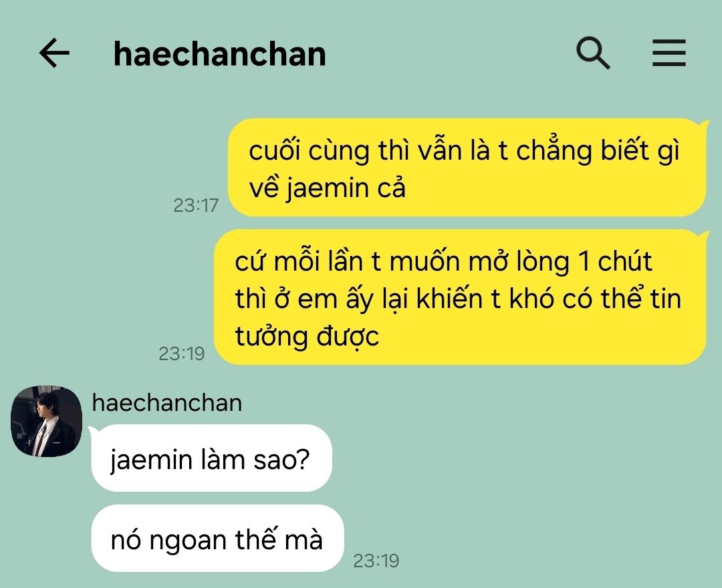
Task: Tap the 23:19 timestamp beside the yellow bubble
Action: pos(181,353)
